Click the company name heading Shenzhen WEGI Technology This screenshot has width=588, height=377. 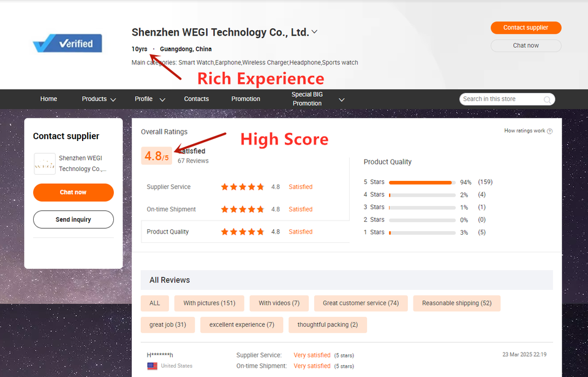pyautogui.click(x=221, y=32)
